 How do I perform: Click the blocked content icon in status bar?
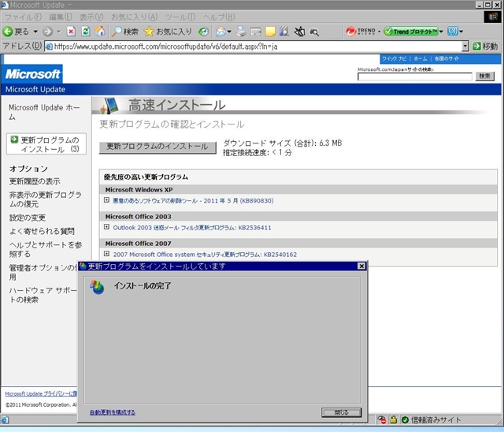pos(381,419)
